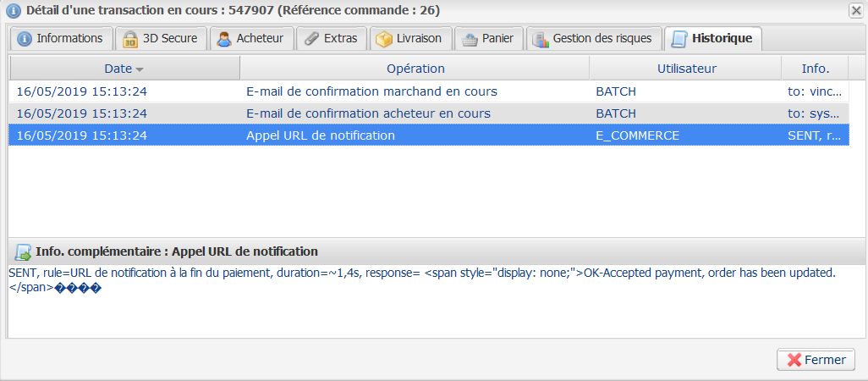Screen dimensions: 868x381
Task: Click the Acheteur person icon
Action: [224, 39]
